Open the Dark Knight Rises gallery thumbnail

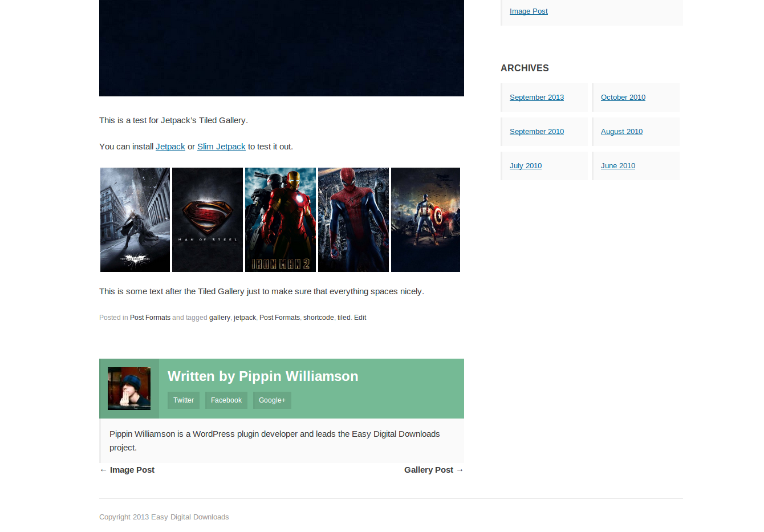(x=135, y=220)
